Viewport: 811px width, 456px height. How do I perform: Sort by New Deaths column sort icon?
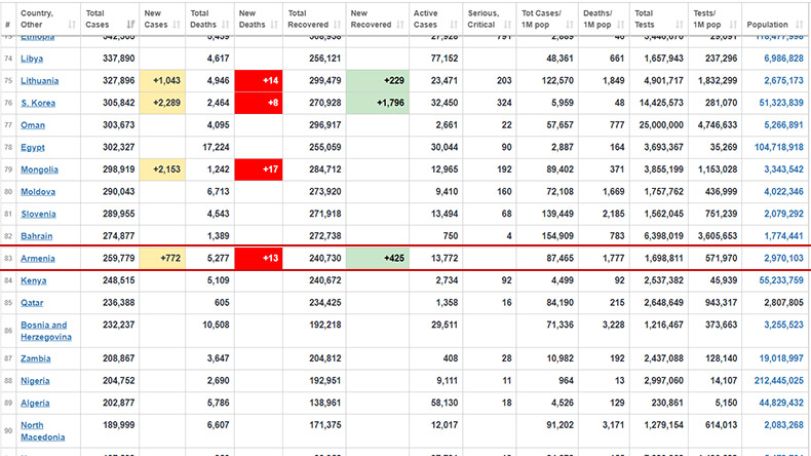[274, 24]
